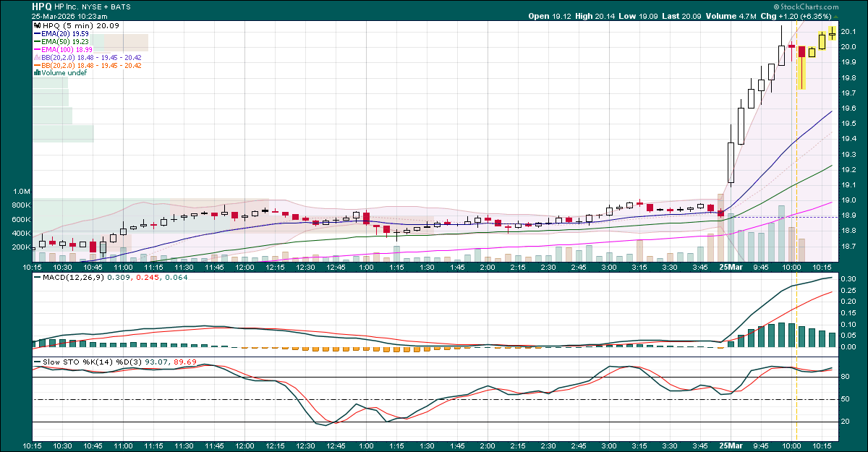The image size is (868, 452).
Task: Click the 50 stochastic right axis label
Action: pyautogui.click(x=846, y=399)
